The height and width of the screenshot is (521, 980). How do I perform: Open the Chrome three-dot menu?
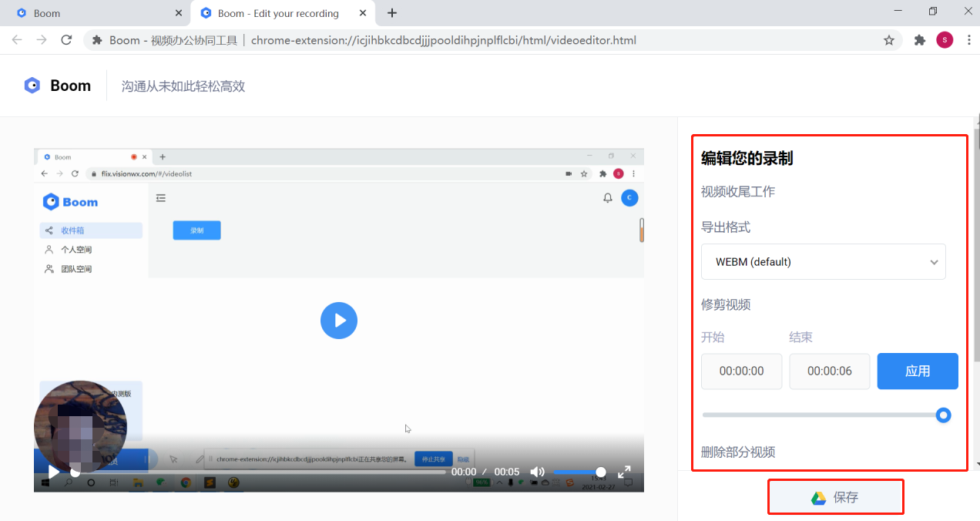[968, 40]
